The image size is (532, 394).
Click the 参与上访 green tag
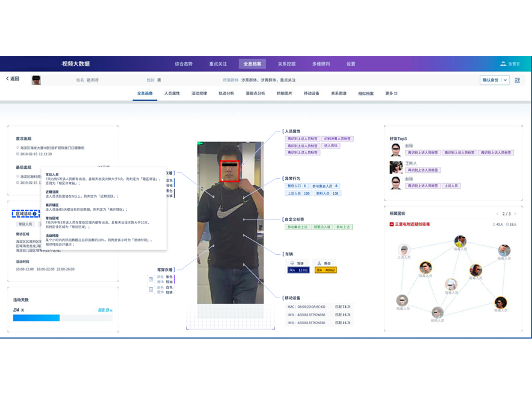pos(343,227)
